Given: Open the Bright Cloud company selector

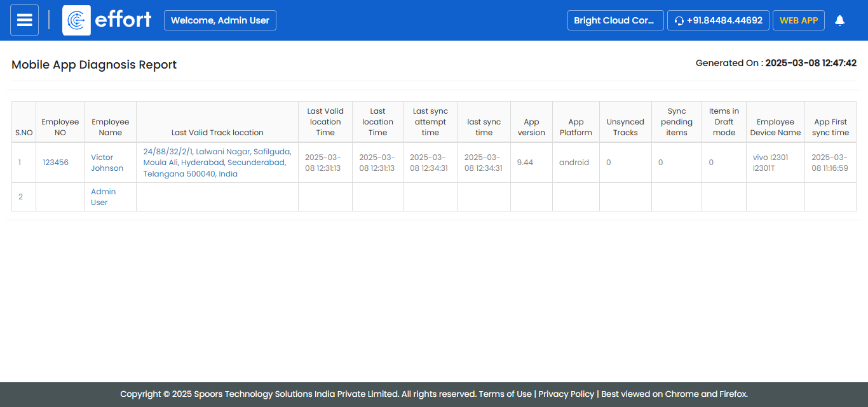Looking at the screenshot, I should pos(615,20).
